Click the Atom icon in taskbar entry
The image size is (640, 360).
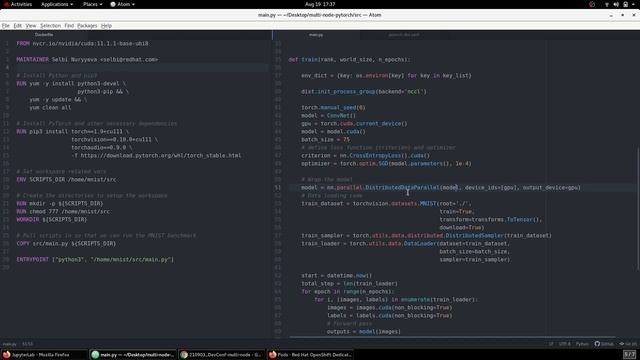click(x=95, y=355)
